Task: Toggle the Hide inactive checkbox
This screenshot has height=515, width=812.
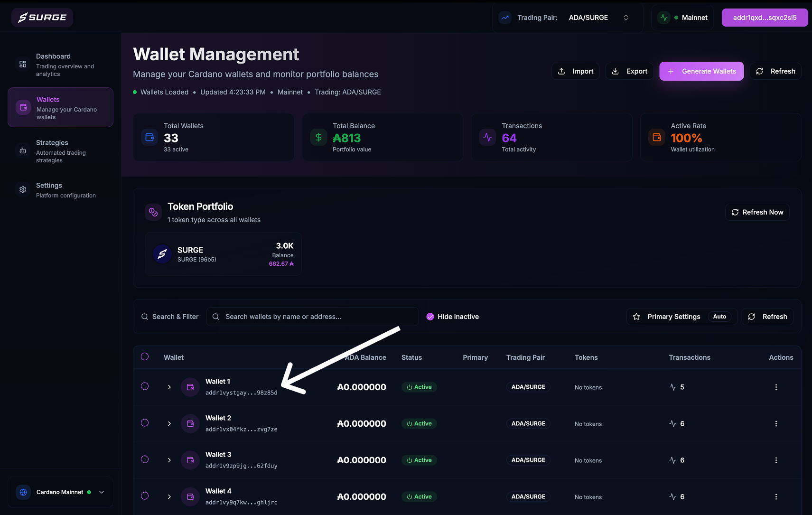Action: (x=430, y=317)
